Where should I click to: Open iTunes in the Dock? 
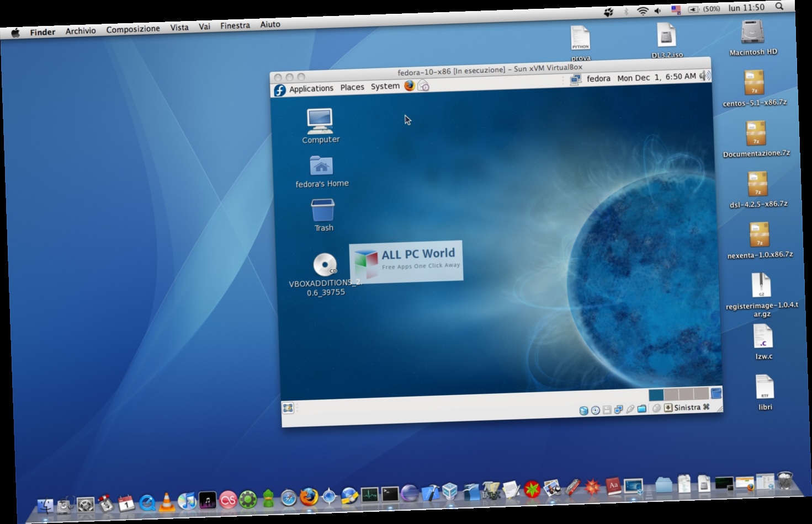click(x=187, y=500)
